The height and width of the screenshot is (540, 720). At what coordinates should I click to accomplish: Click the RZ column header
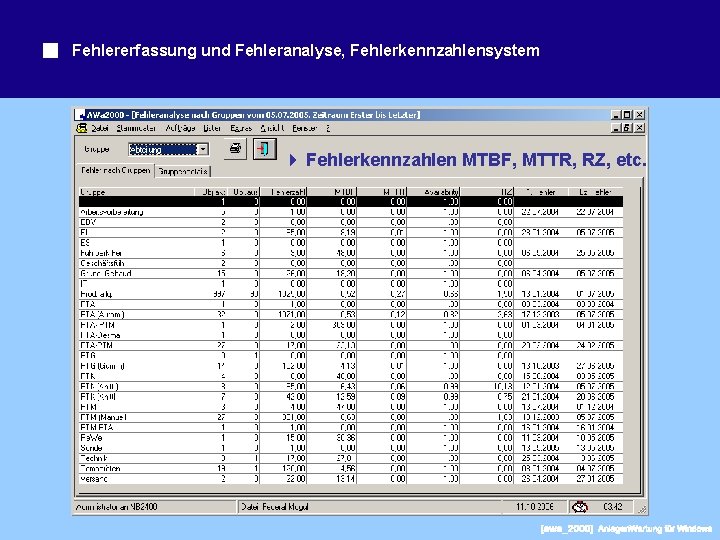487,191
